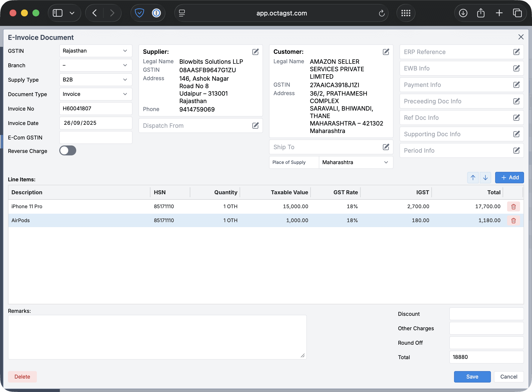The width and height of the screenshot is (532, 392).
Task: Click the Discount input field
Action: (486, 314)
